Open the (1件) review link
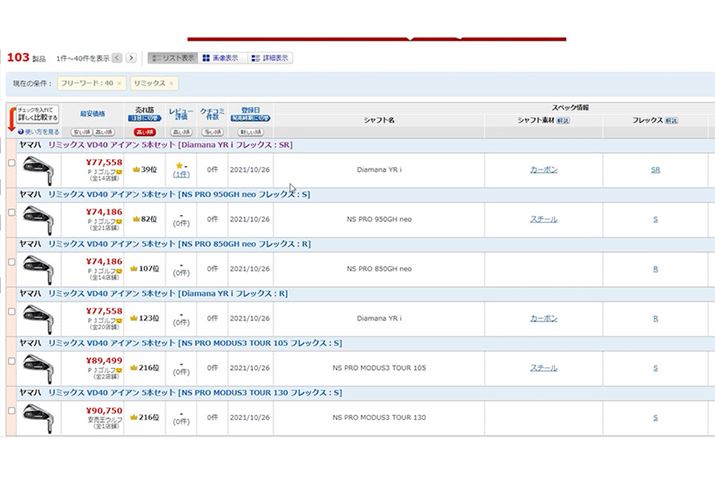 181,174
